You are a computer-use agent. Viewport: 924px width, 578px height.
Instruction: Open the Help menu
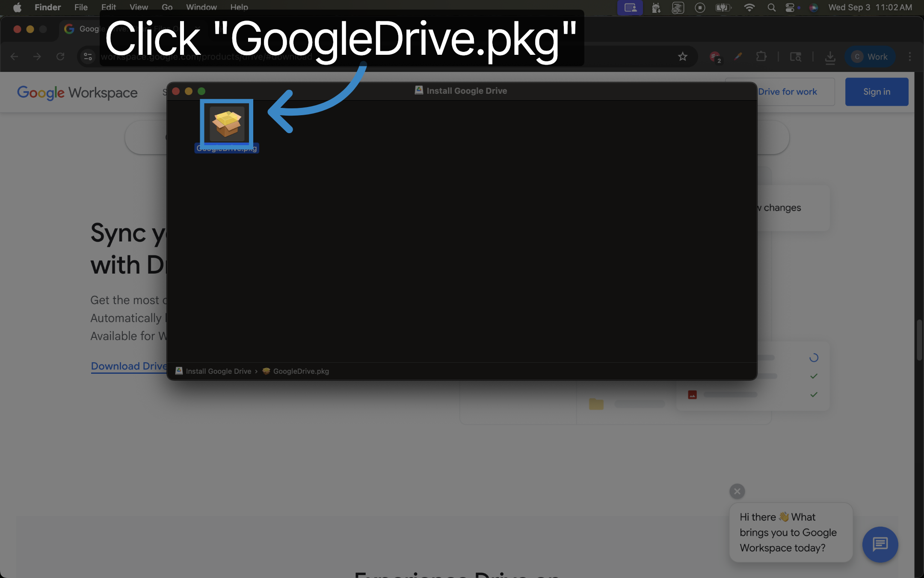[x=239, y=7]
